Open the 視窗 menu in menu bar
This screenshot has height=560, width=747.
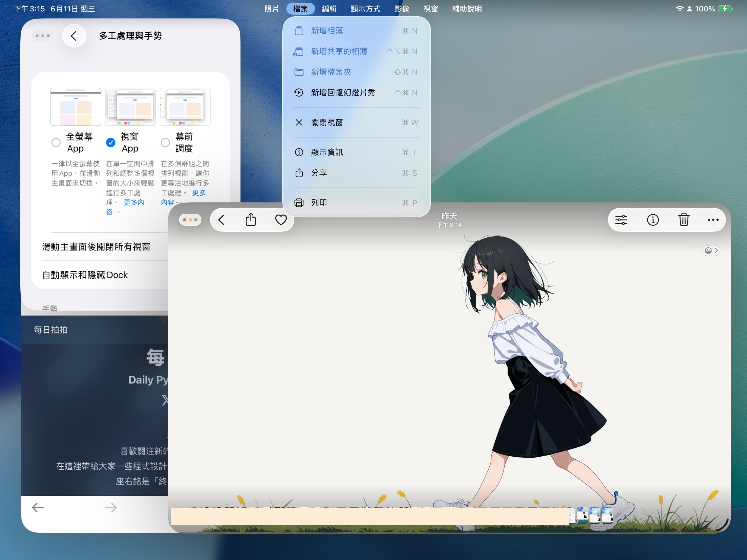pyautogui.click(x=431, y=9)
